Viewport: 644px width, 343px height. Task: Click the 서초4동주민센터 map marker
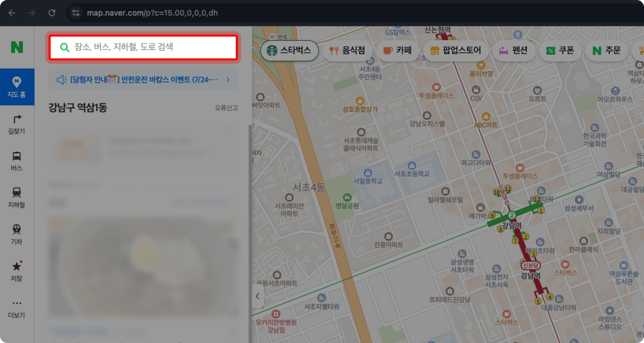370,61
